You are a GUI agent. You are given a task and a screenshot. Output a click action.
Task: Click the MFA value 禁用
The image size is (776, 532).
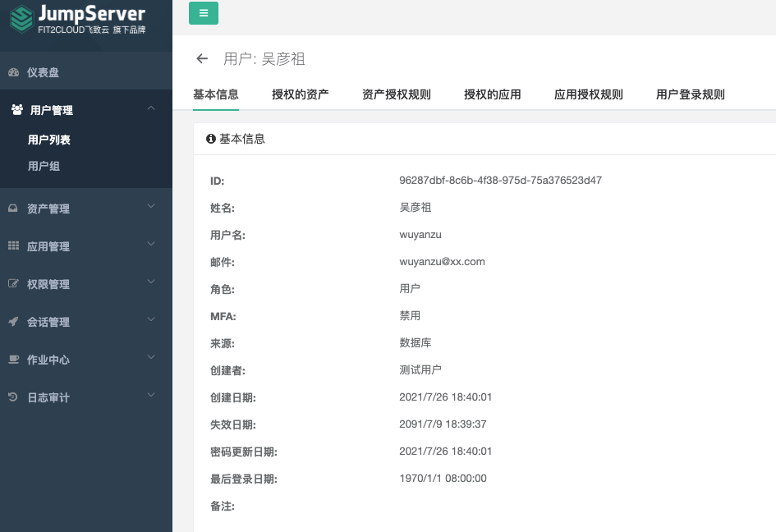(410, 316)
